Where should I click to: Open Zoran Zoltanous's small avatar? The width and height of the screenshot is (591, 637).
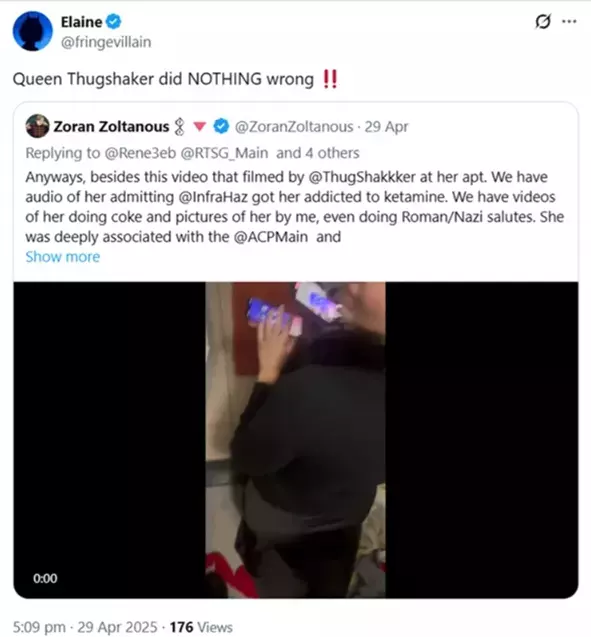(x=37, y=126)
